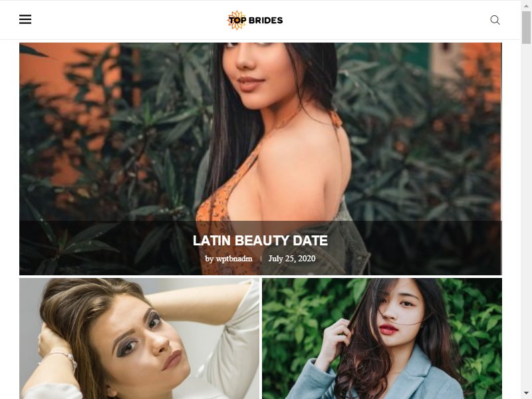Open the hamburger navigation menu
532x399 pixels.
tap(25, 19)
